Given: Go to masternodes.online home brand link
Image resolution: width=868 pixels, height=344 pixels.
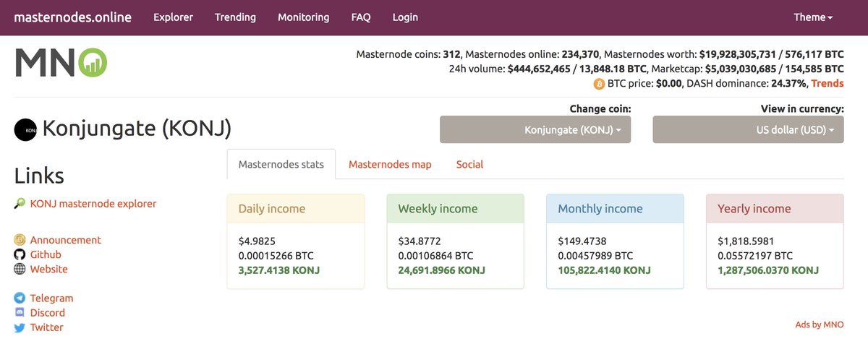Looking at the screenshot, I should [x=73, y=17].
